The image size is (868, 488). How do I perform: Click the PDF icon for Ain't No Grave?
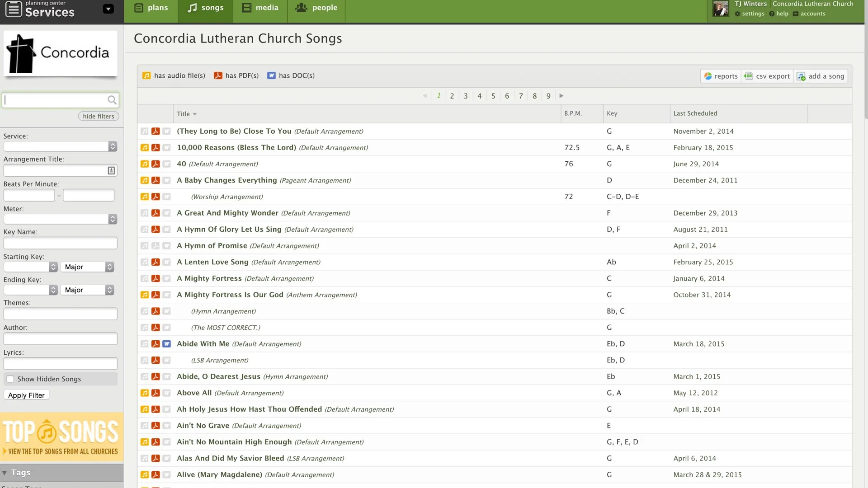click(156, 426)
